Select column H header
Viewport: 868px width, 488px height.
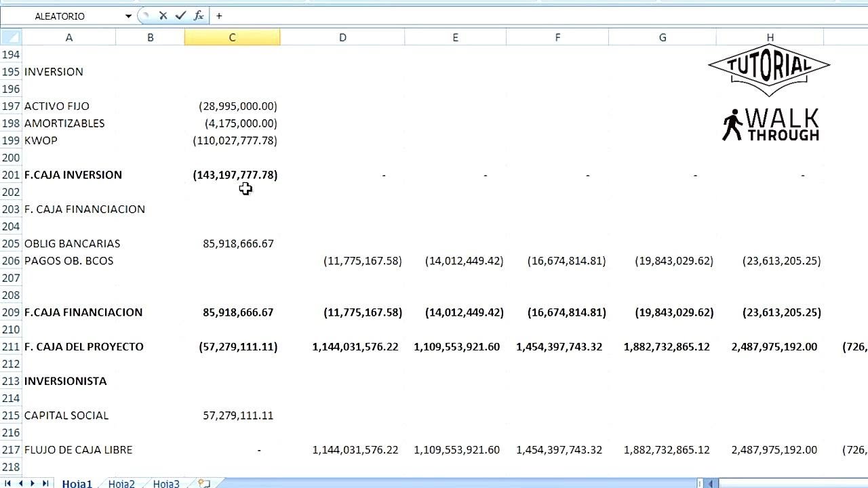click(x=770, y=37)
